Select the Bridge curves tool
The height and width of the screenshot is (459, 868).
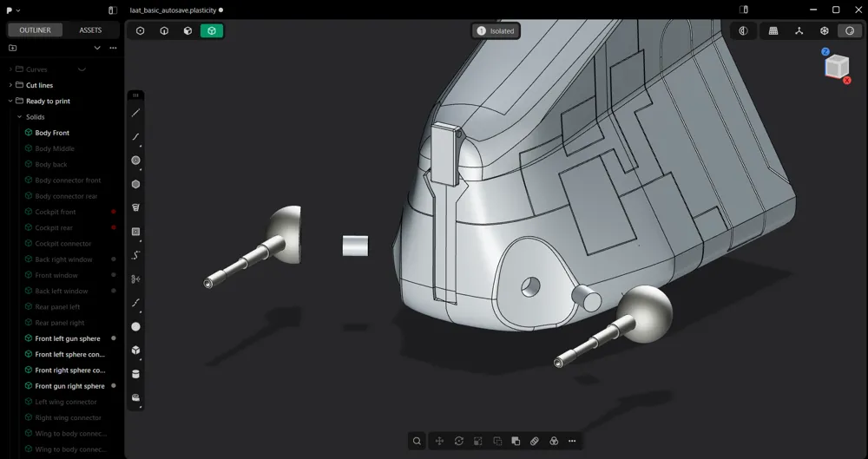point(135,303)
